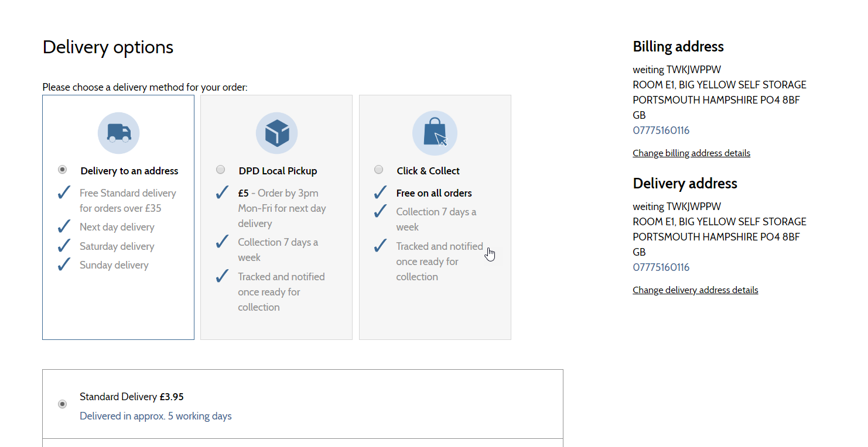Click the Next day delivery text

coord(117,227)
